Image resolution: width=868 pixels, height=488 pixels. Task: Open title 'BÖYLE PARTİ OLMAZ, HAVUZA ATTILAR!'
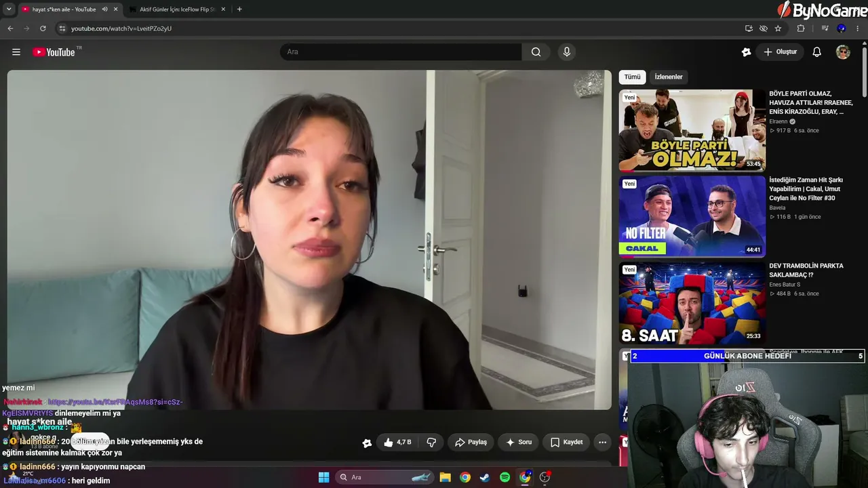[811, 102]
